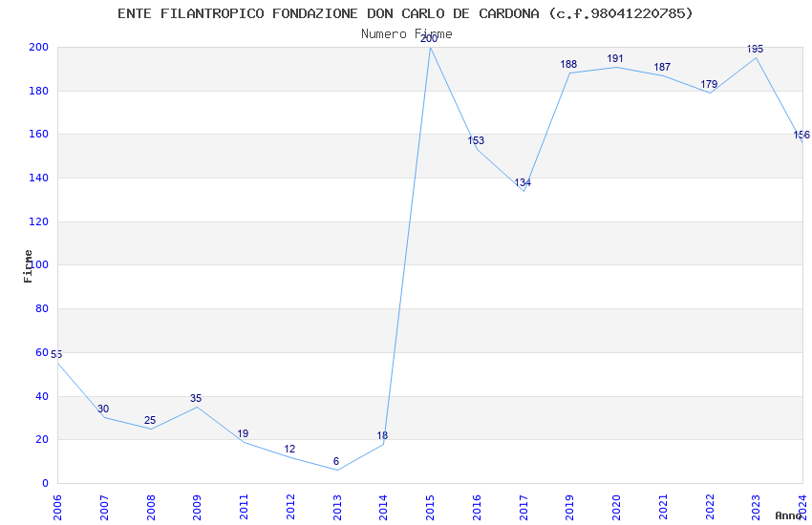
Task: Click y-axis tick value 160
Action: tap(39, 134)
